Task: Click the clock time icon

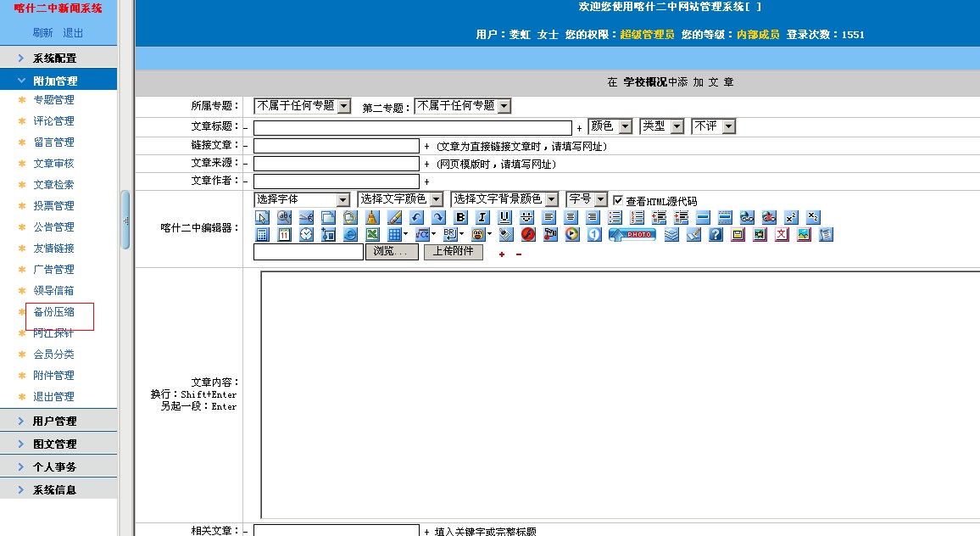Action: click(306, 235)
